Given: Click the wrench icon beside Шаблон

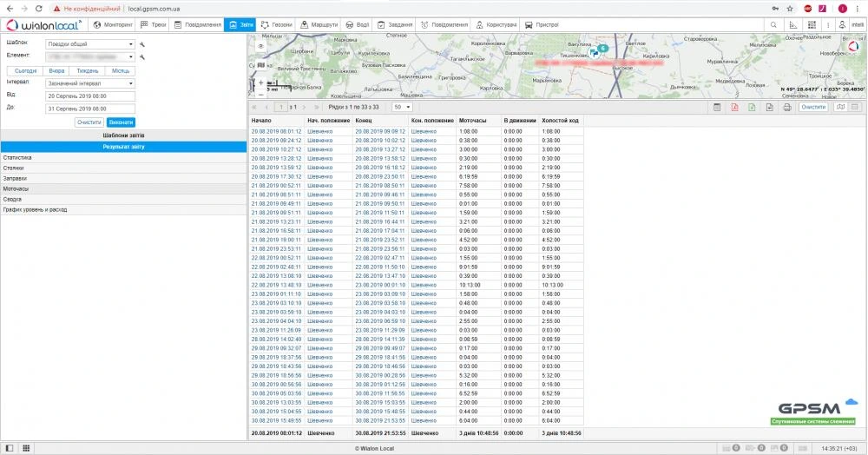Looking at the screenshot, I should click(x=141, y=43).
